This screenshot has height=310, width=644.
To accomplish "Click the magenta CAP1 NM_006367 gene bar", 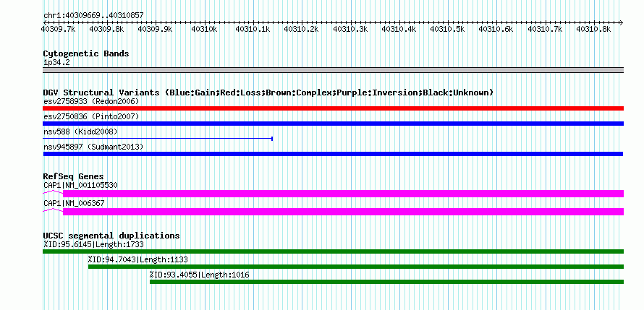I will pos(344,212).
